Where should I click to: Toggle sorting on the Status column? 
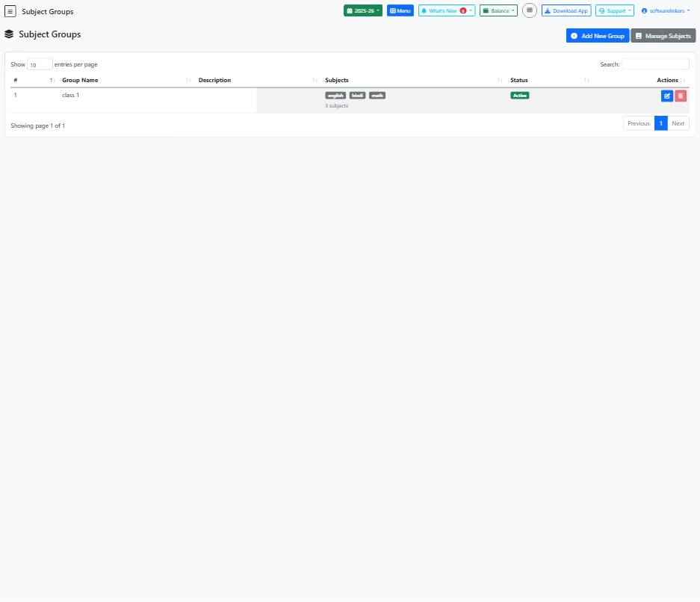coord(518,80)
